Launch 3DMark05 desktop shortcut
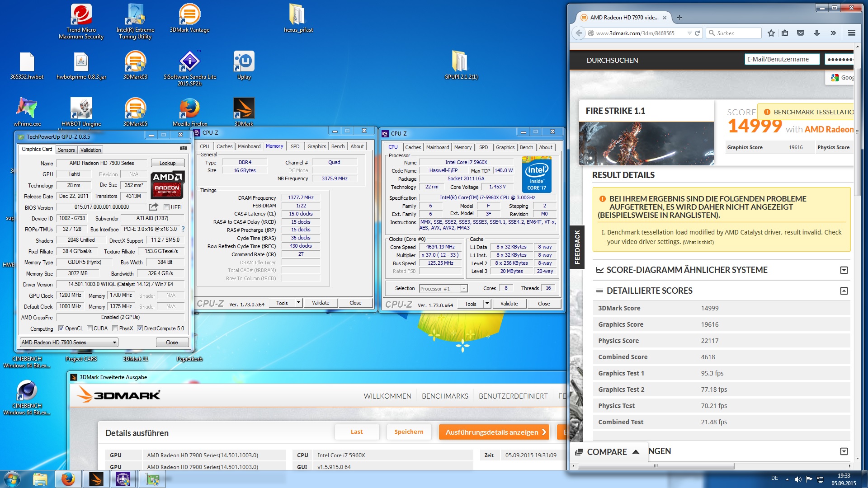 135,113
